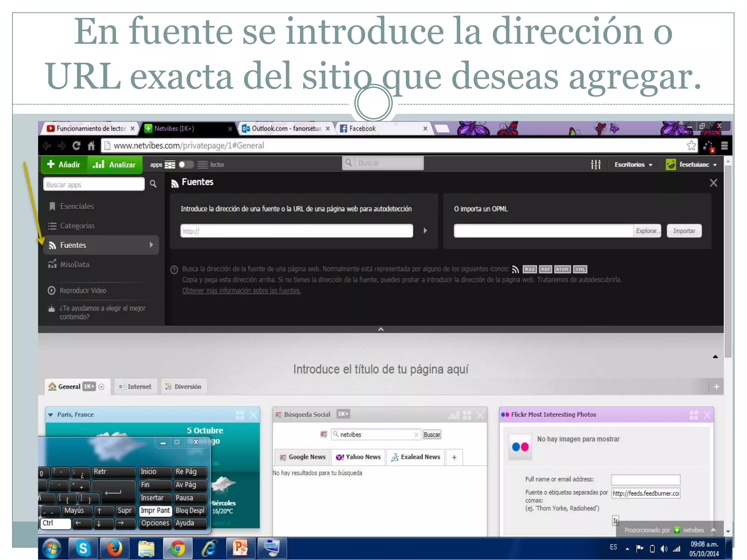This screenshot has height=560, width=747.
Task: Open Skype from the taskbar
Action: click(x=83, y=548)
